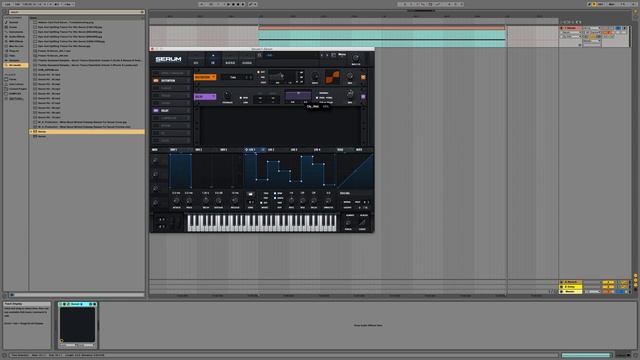Viewport: 640px width, 360px height.
Task: Open the Serum Menu button
Action: click(x=342, y=54)
